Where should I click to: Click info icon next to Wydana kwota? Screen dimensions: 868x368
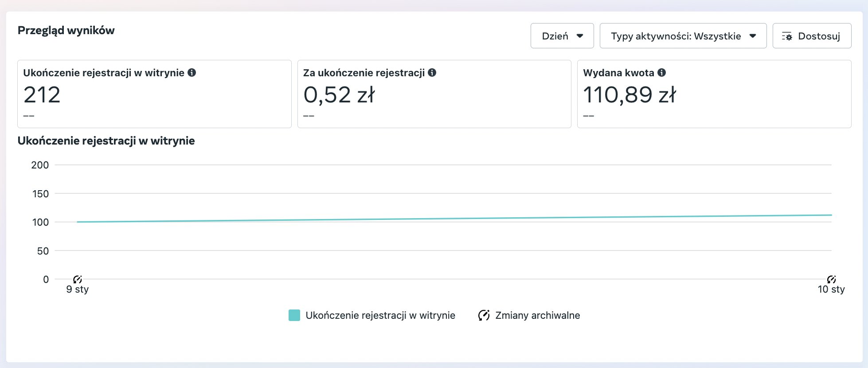point(662,73)
